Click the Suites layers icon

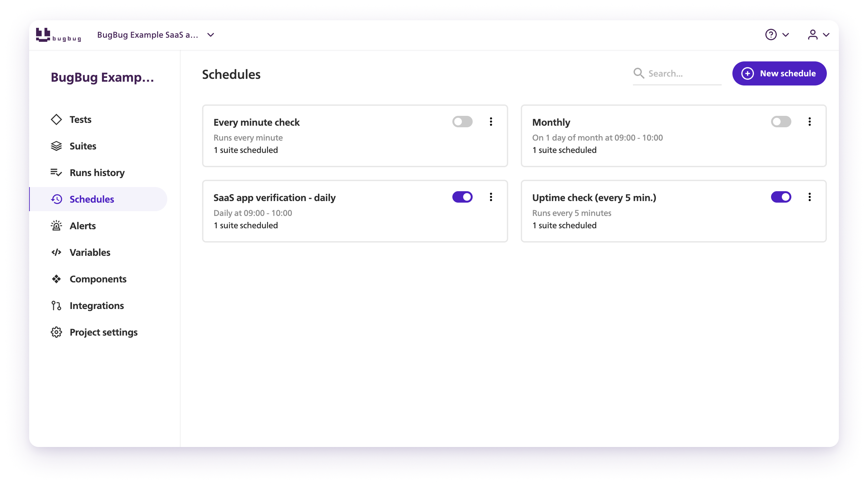(x=56, y=146)
